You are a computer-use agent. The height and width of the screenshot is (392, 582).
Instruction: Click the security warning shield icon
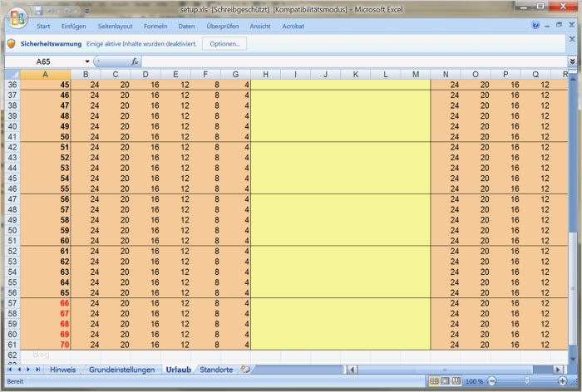12,44
